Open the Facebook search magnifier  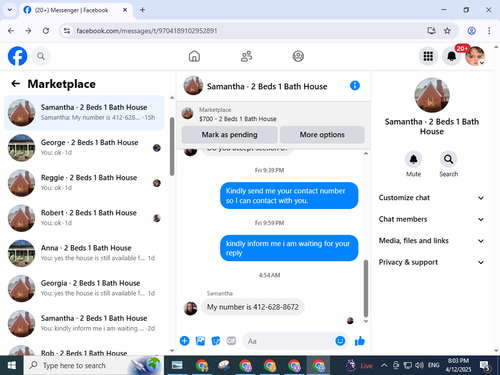click(x=41, y=56)
